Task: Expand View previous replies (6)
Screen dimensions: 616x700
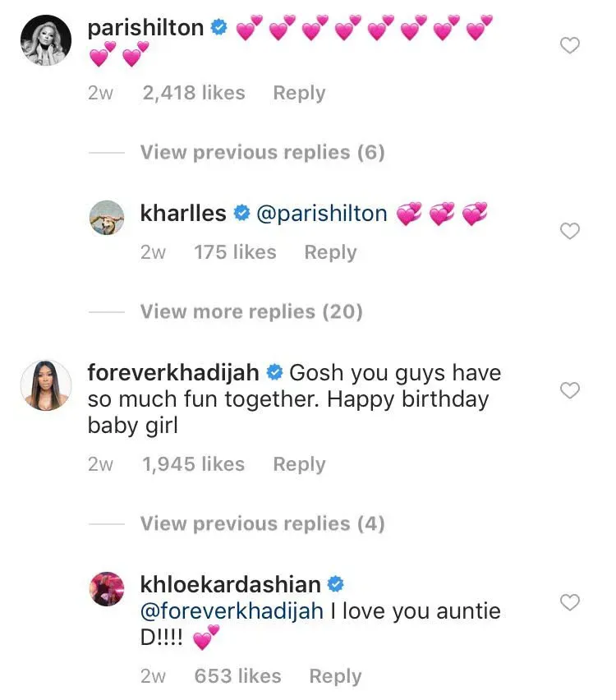Action: point(262,152)
